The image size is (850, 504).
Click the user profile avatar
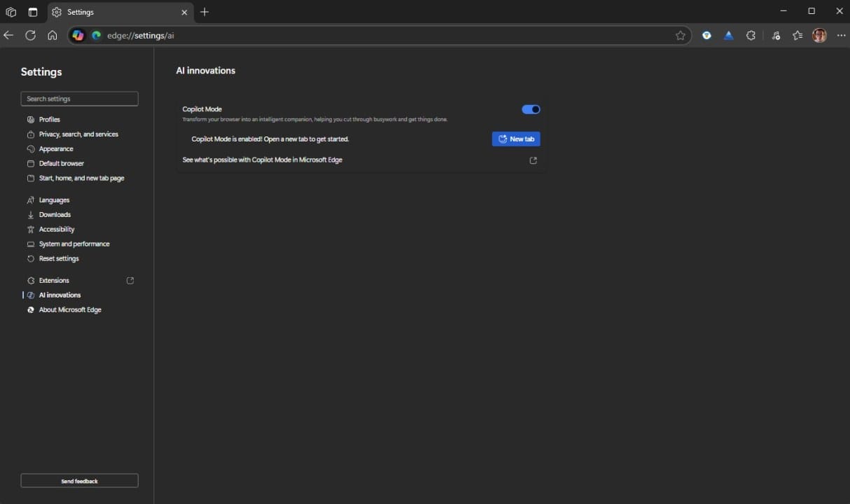(819, 36)
